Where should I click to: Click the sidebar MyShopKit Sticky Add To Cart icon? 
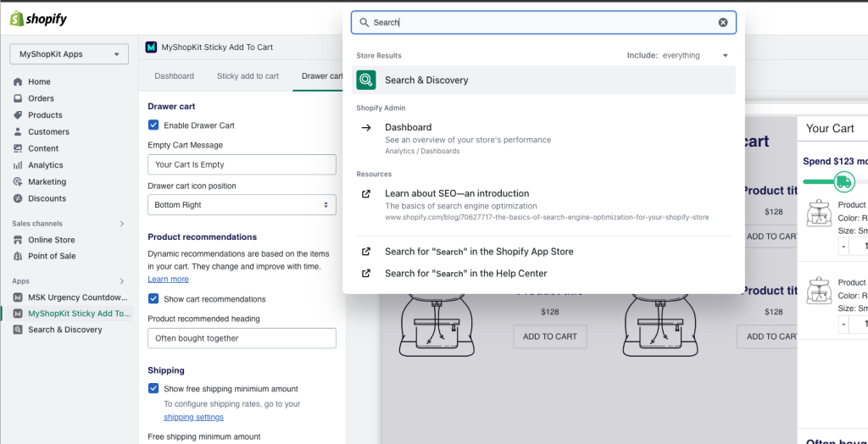[x=18, y=314]
